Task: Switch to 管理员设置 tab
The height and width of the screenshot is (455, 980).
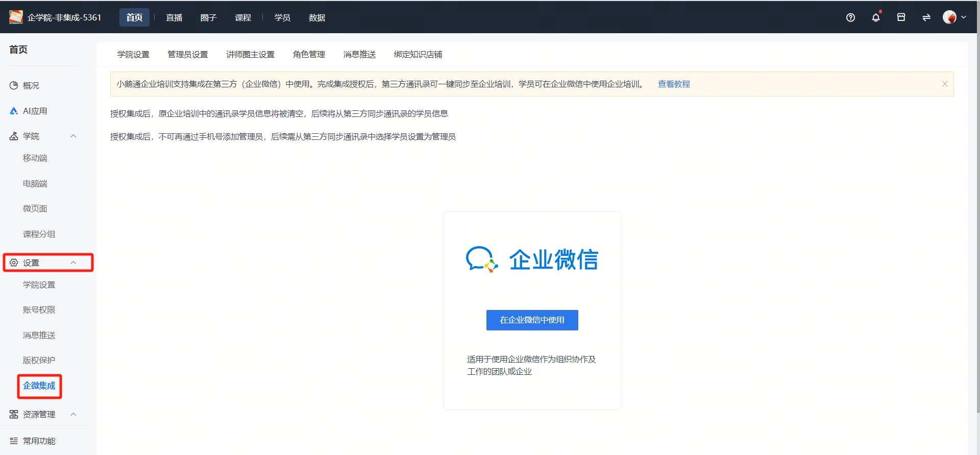Action: tap(188, 55)
